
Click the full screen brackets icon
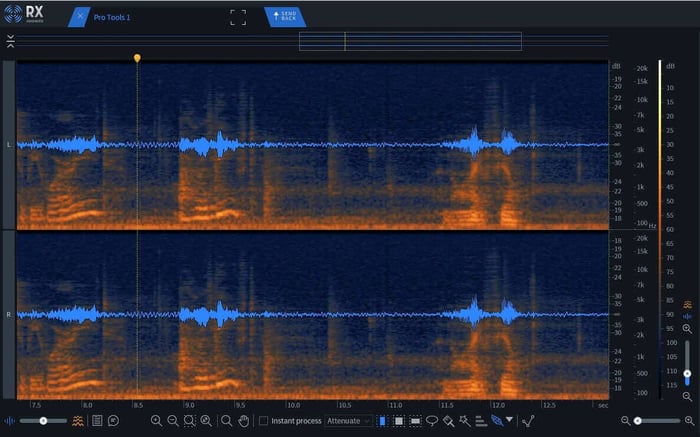coord(238,17)
